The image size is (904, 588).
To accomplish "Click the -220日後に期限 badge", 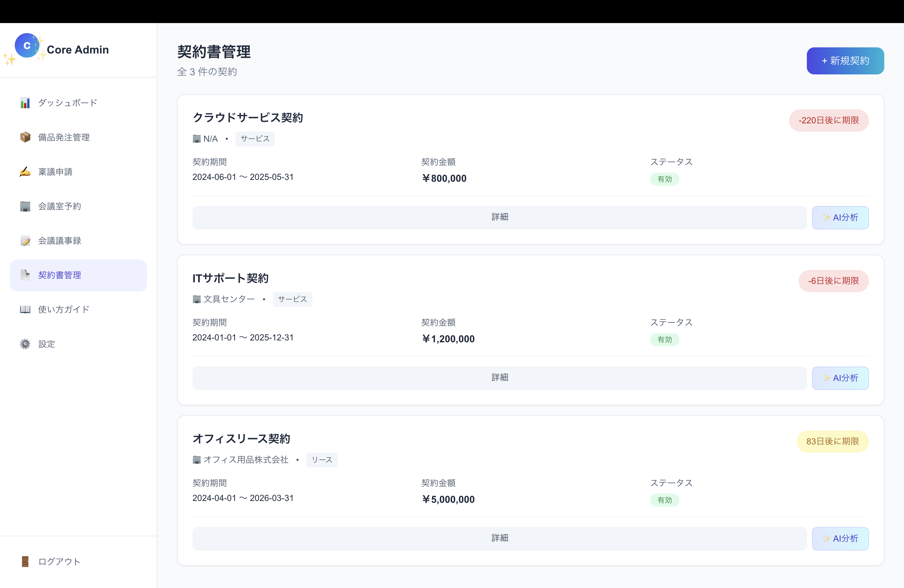I will pos(828,121).
